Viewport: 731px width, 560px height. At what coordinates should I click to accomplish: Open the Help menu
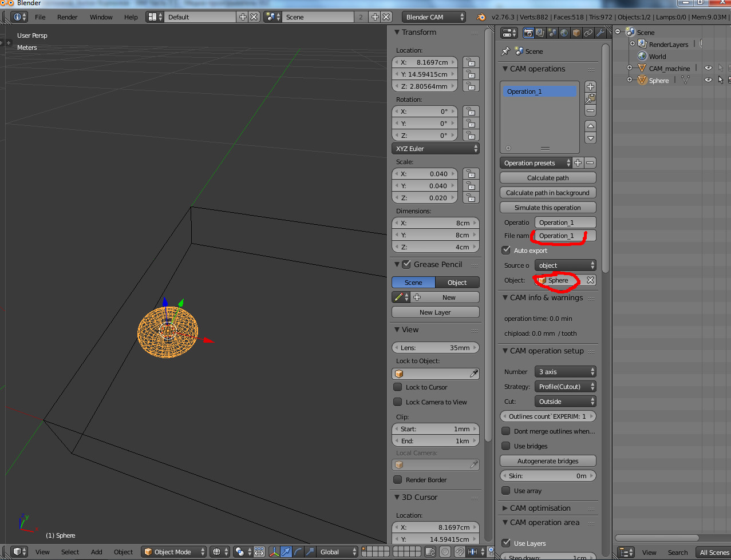[x=131, y=17]
